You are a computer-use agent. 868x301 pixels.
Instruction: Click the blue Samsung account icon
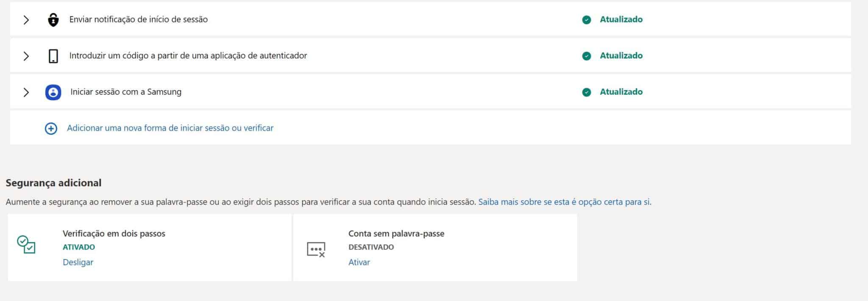tap(53, 92)
